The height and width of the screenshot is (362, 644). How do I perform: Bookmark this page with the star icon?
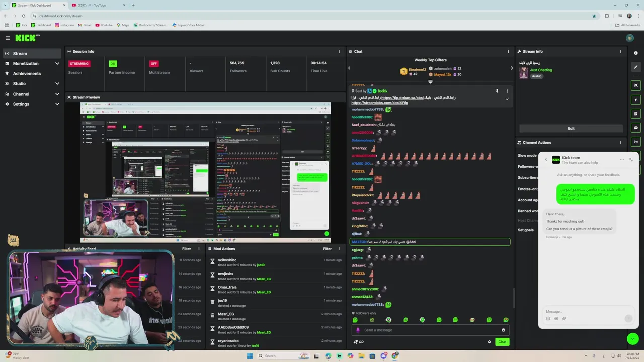click(594, 16)
